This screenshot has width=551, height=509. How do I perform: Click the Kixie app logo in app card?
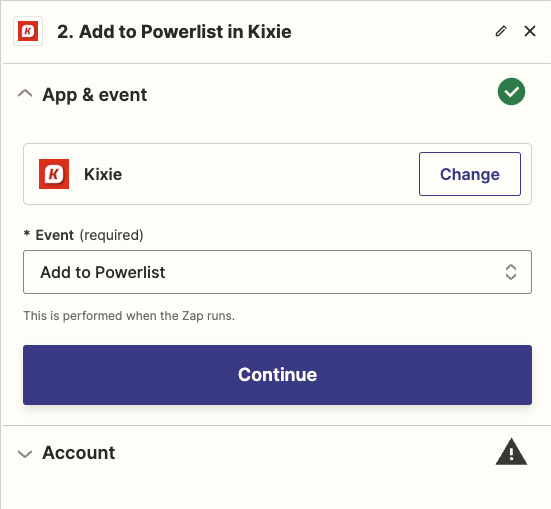(x=54, y=174)
